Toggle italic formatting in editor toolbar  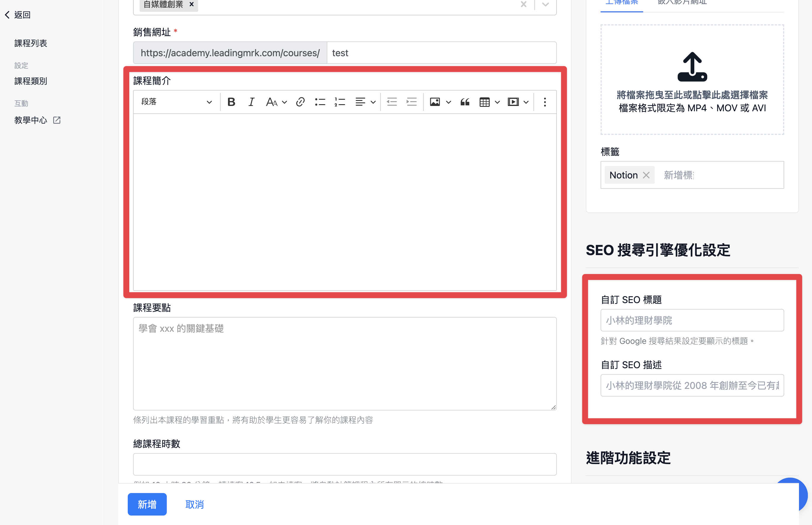(251, 102)
